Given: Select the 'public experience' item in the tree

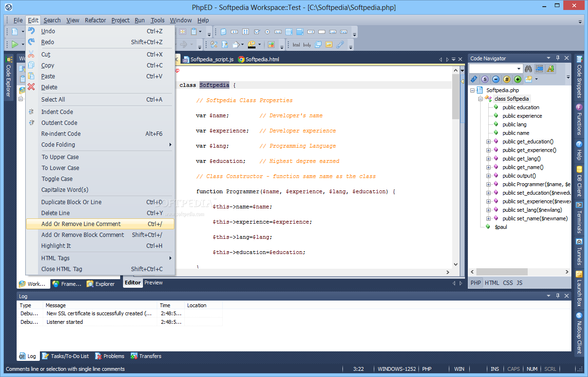Looking at the screenshot, I should point(522,116).
